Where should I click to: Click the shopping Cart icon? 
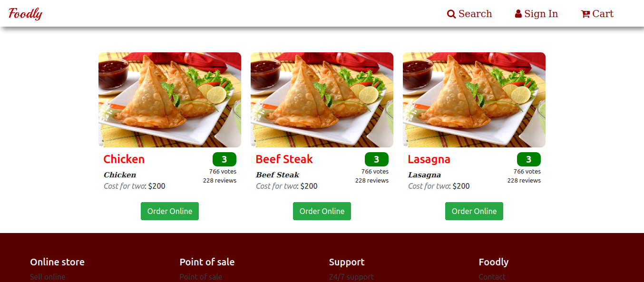coord(585,14)
